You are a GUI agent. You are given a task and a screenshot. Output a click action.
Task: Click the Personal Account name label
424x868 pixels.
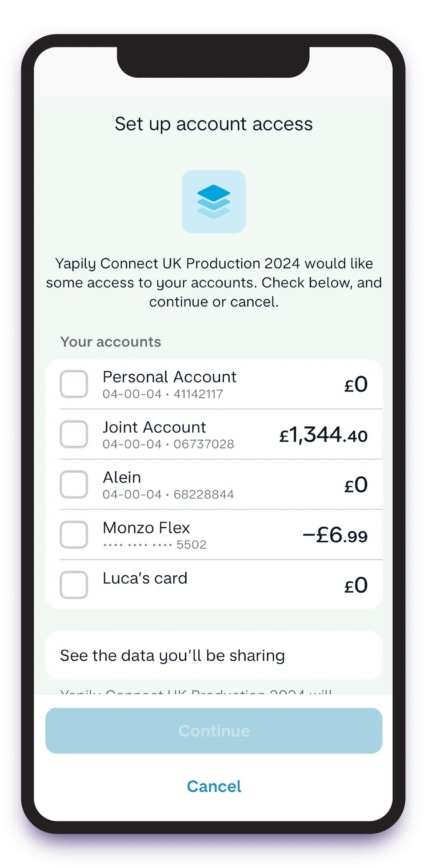(x=169, y=377)
